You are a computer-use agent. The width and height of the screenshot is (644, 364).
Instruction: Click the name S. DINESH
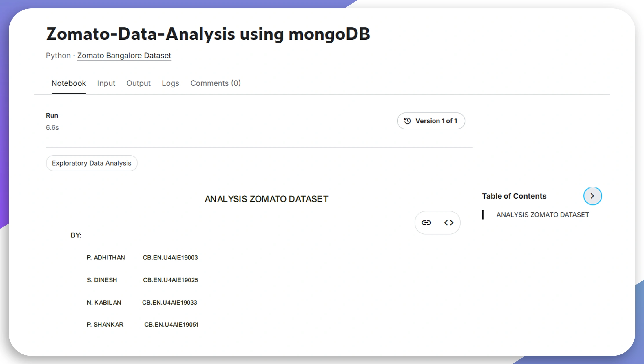[102, 280]
